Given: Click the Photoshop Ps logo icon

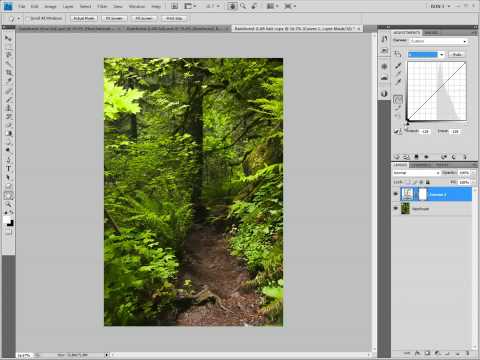Looking at the screenshot, I should pos(7,6).
